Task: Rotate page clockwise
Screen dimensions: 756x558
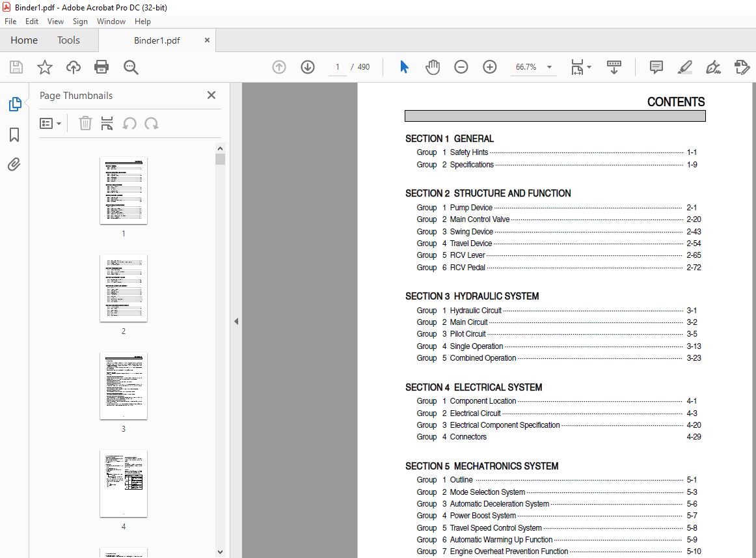Action: click(x=152, y=124)
